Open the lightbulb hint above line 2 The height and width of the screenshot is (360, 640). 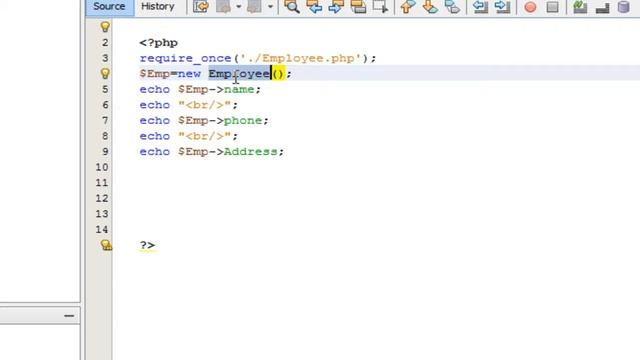pyautogui.click(x=105, y=27)
